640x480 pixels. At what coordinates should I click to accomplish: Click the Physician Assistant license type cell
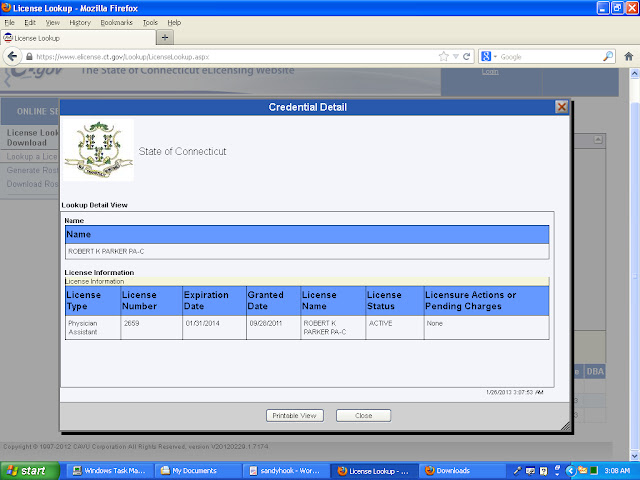(x=93, y=327)
